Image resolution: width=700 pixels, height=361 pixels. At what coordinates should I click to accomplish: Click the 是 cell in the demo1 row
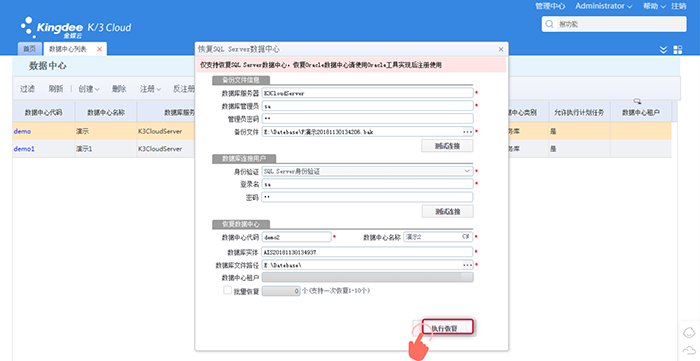click(579, 149)
